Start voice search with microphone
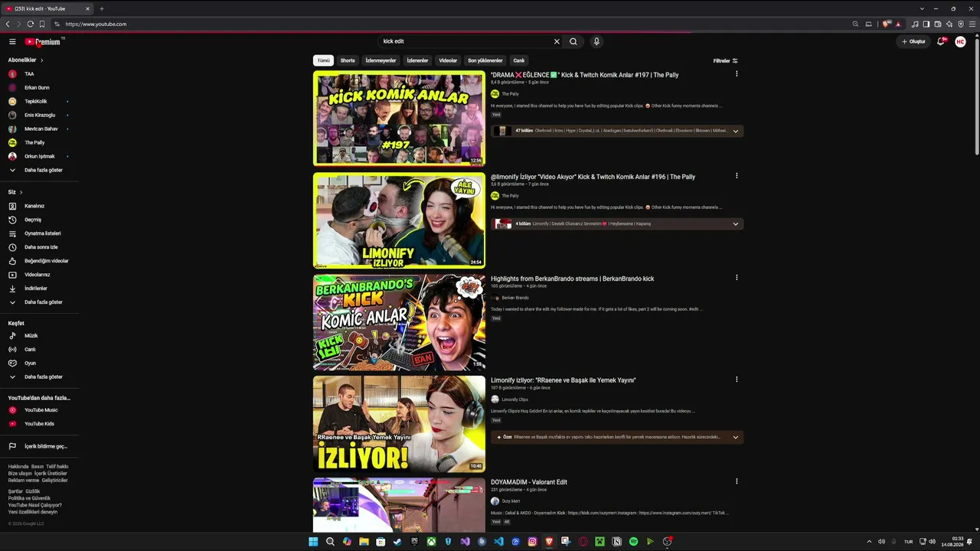Image resolution: width=980 pixels, height=551 pixels. click(x=596, y=41)
